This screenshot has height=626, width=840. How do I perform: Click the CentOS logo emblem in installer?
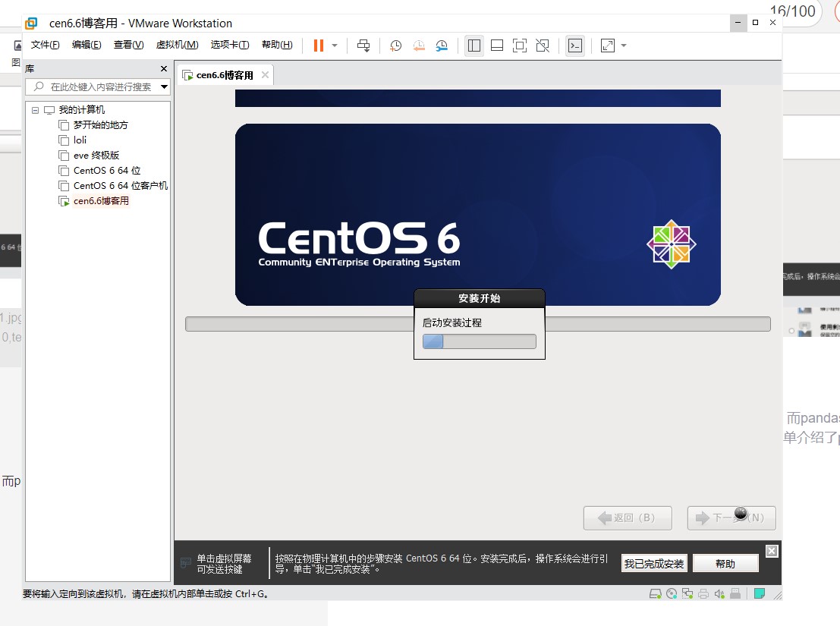pos(672,244)
